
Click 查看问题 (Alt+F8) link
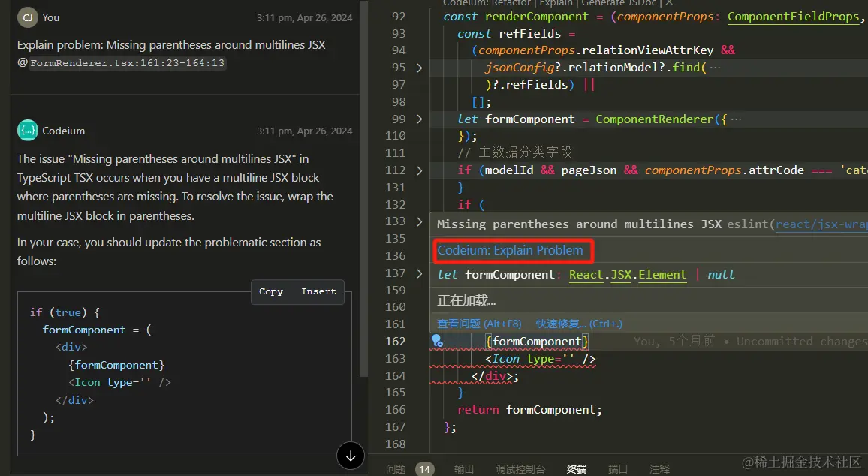point(479,324)
